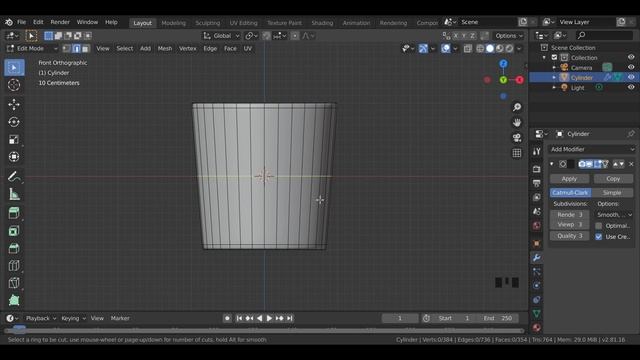This screenshot has width=640, height=360.
Task: Open the Global transform orientation dropdown
Action: pos(221,36)
